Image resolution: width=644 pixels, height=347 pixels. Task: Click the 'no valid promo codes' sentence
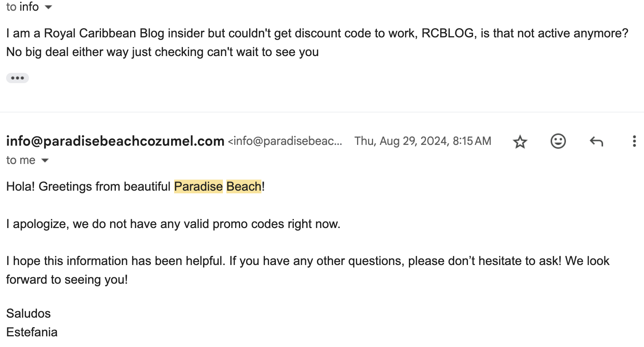(x=173, y=224)
